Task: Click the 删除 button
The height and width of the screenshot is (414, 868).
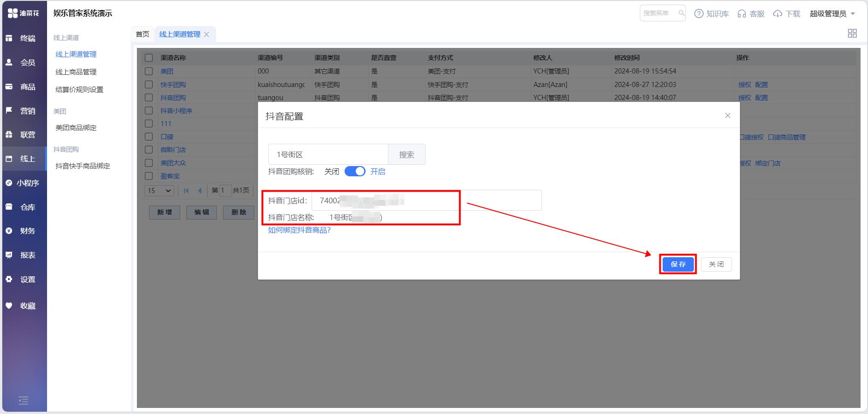Action: click(239, 212)
